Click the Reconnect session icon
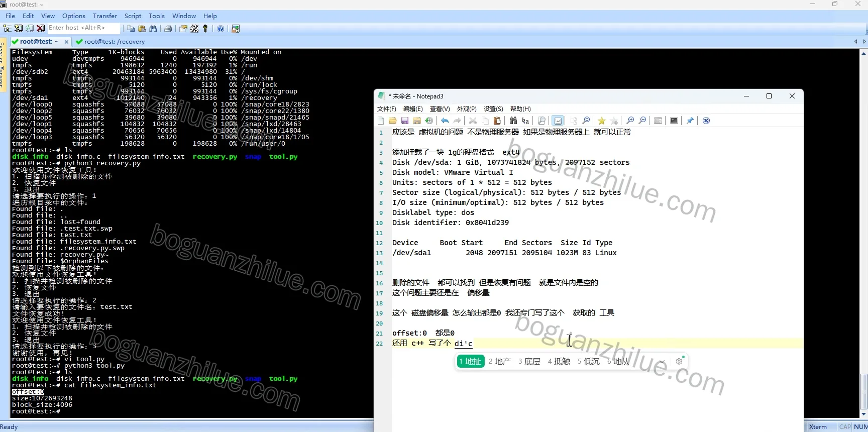 pyautogui.click(x=30, y=29)
